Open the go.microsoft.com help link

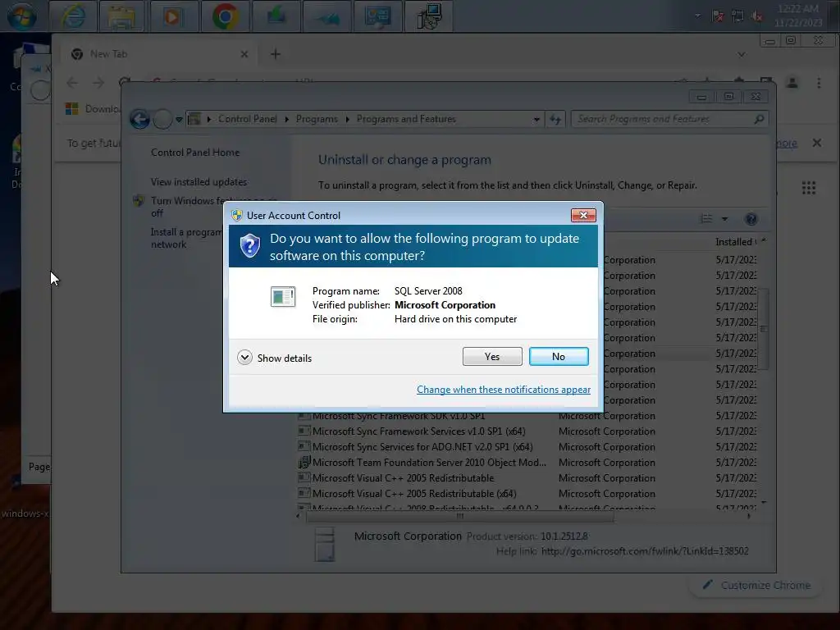point(645,551)
